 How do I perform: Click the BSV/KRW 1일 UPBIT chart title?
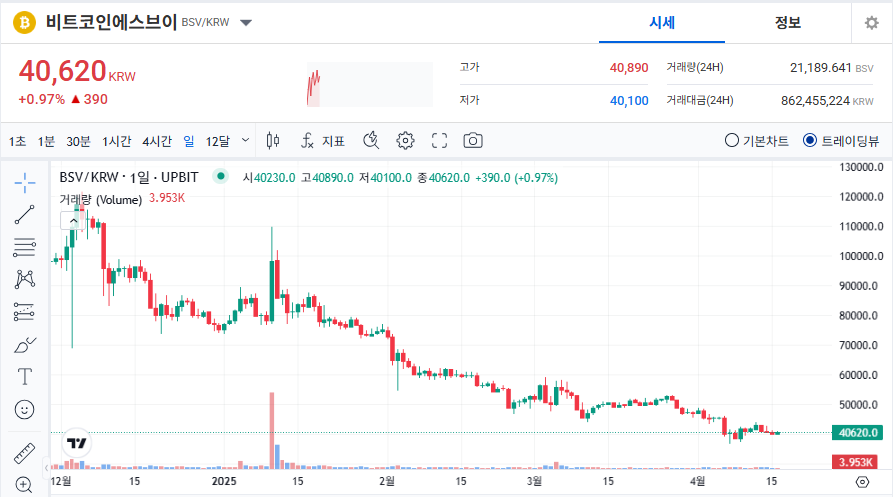tap(129, 177)
